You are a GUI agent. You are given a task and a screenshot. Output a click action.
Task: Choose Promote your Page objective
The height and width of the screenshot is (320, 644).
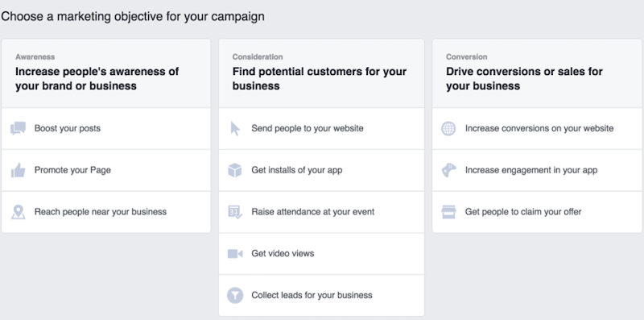(106, 170)
